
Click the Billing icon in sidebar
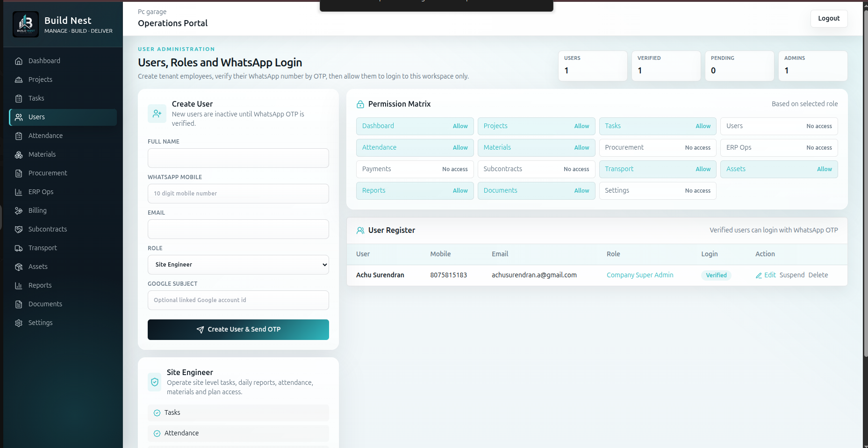point(19,210)
